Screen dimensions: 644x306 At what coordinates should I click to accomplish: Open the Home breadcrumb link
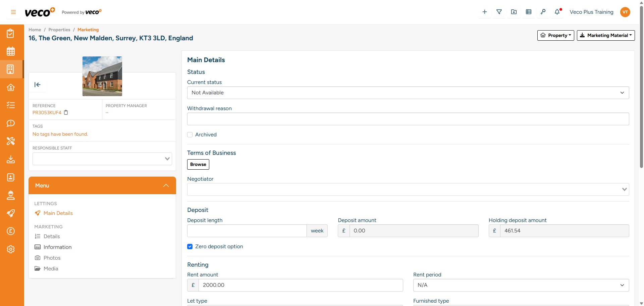coord(35,30)
